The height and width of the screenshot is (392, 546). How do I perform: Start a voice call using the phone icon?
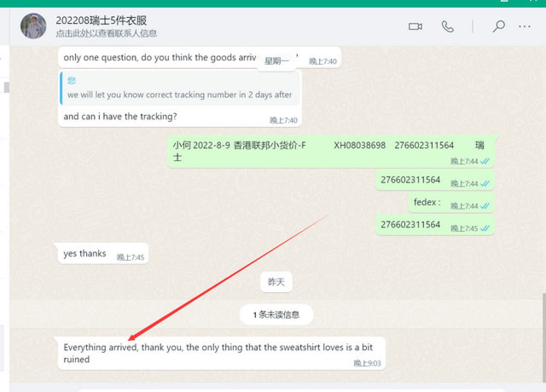(x=447, y=26)
